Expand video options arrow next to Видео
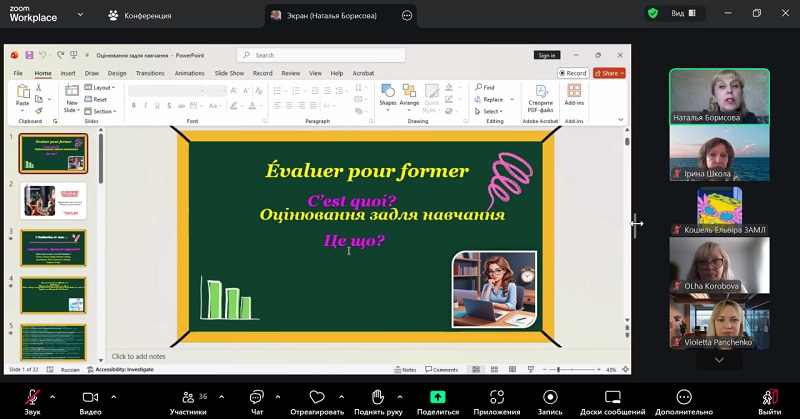Screen dimensions: 800x419 (110, 396)
